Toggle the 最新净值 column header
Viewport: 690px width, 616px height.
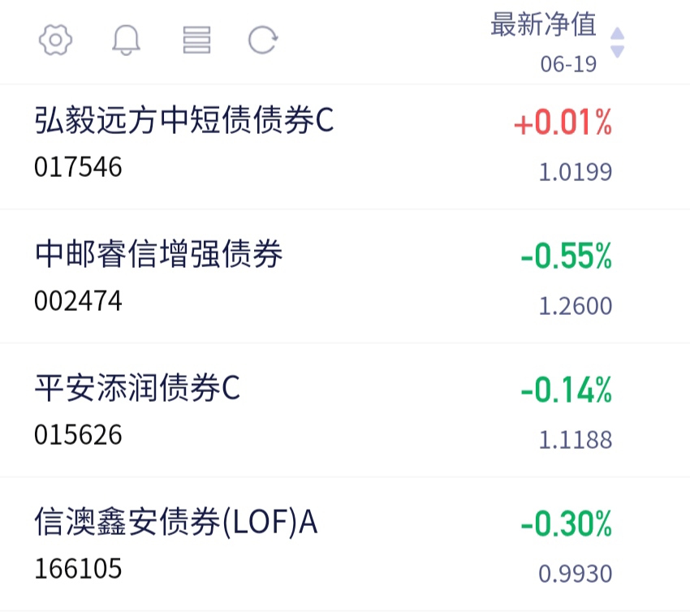(543, 24)
